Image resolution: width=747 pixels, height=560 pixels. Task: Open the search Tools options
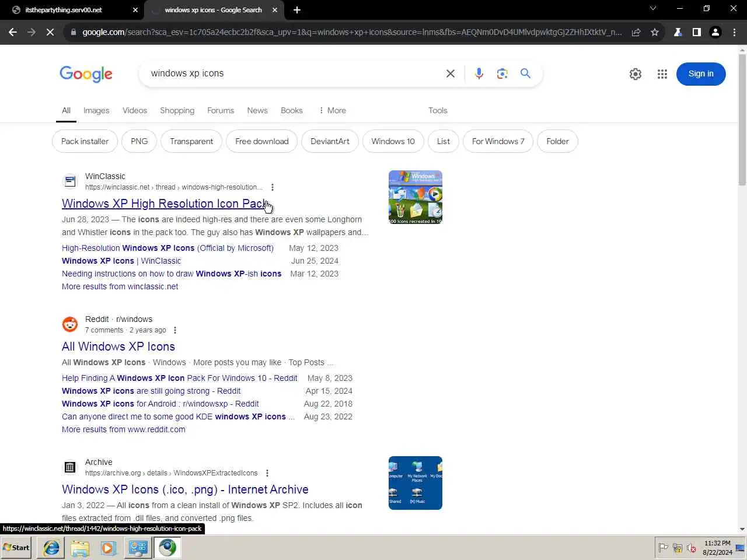(438, 110)
